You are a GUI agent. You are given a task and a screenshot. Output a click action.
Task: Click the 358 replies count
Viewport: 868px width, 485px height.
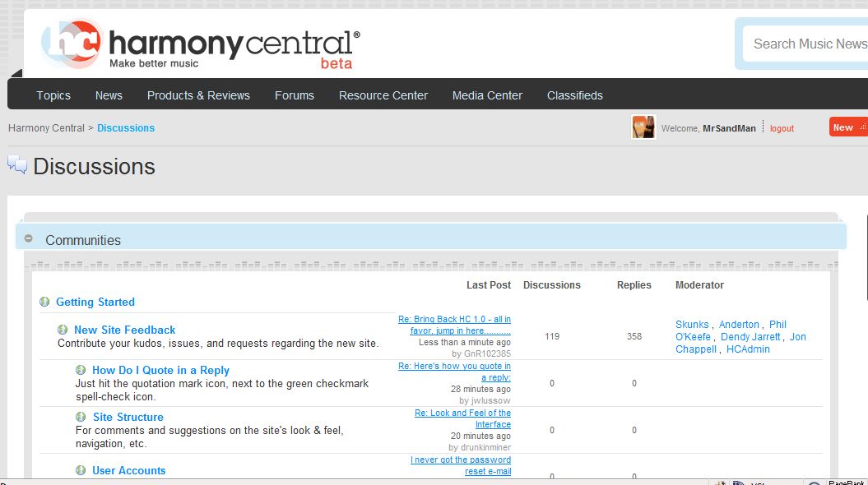(634, 336)
